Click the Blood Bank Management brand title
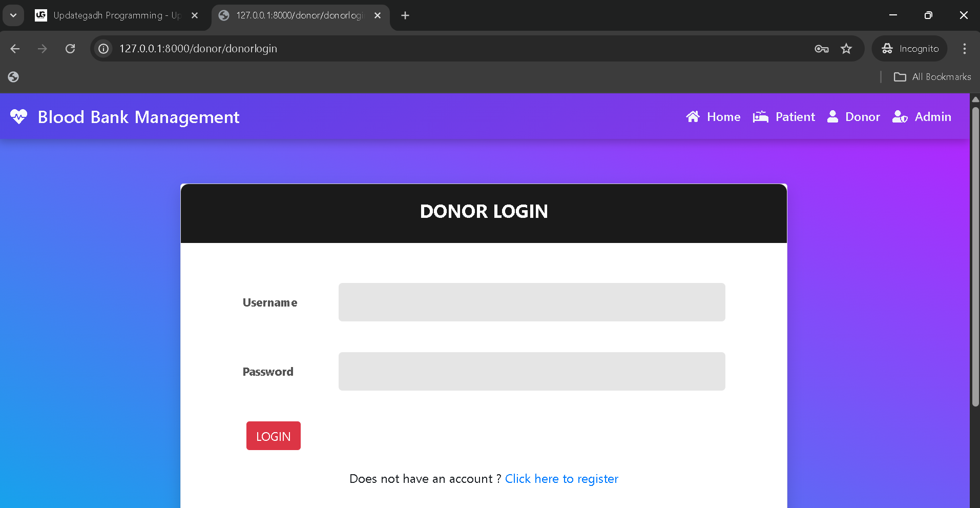The image size is (980, 508). pos(138,117)
